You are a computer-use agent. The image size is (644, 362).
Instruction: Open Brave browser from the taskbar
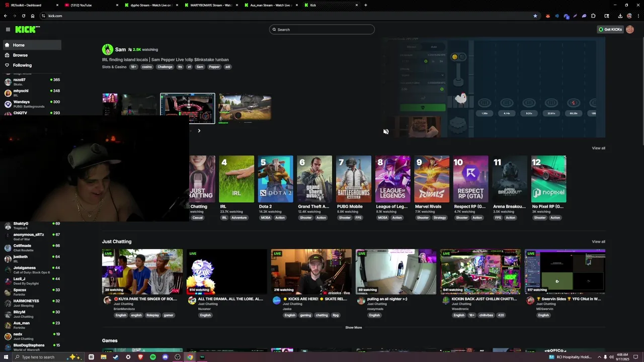tap(140, 357)
